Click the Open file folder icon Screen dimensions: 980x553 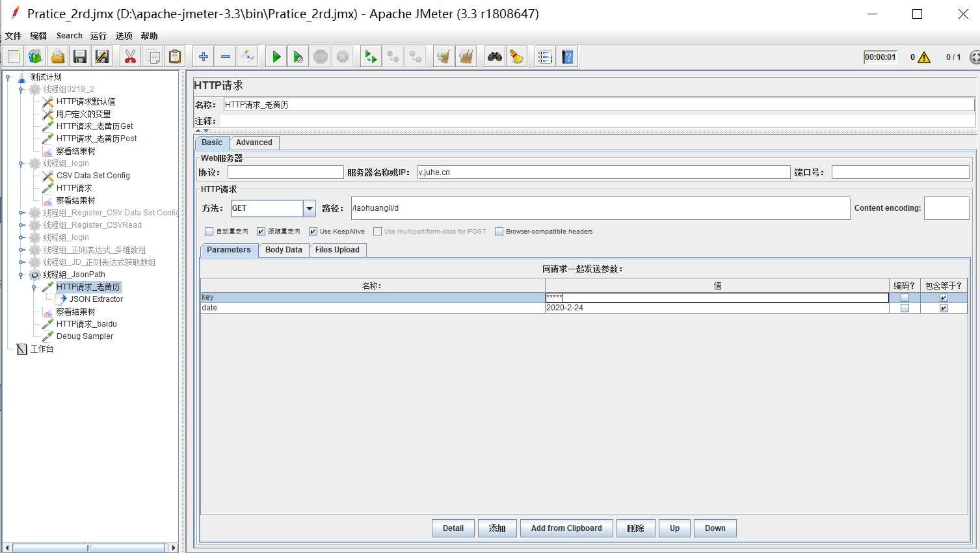[x=58, y=57]
